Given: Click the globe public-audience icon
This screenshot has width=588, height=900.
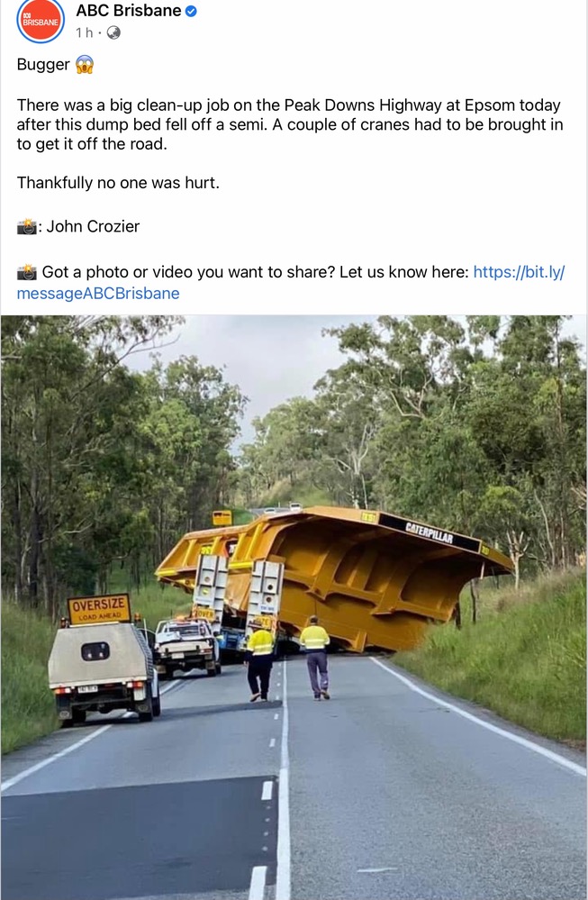Looking at the screenshot, I should tap(113, 32).
